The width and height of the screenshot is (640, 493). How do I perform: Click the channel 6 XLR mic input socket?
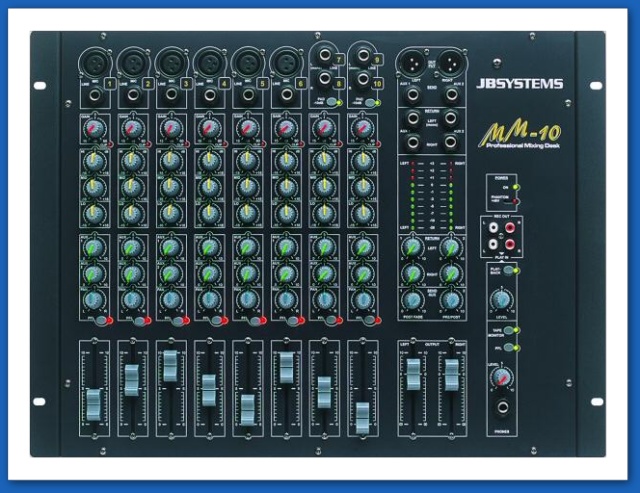pyautogui.click(x=286, y=63)
